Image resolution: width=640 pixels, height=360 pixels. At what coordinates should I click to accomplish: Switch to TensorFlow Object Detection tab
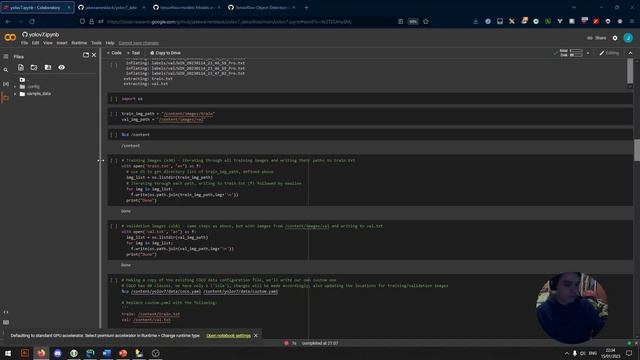point(262,7)
